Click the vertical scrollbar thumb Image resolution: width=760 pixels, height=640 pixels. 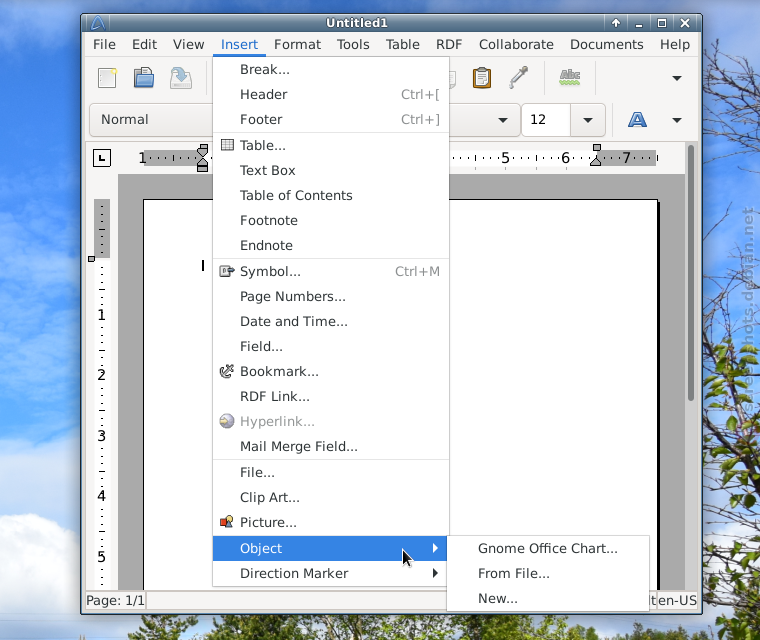691,273
